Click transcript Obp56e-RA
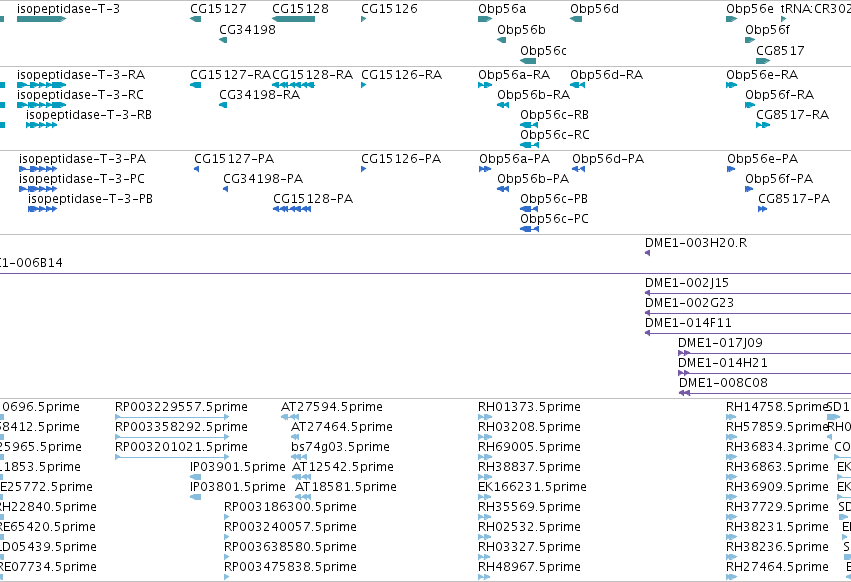The height and width of the screenshot is (582, 851). 762,75
